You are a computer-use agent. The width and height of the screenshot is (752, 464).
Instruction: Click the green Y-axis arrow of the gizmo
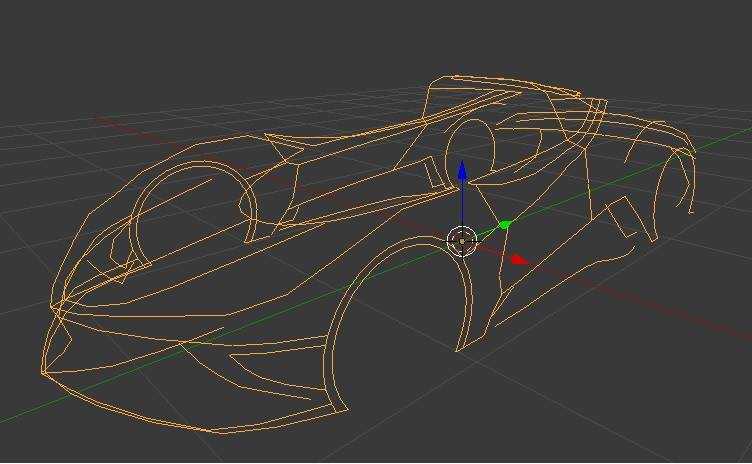tap(505, 224)
